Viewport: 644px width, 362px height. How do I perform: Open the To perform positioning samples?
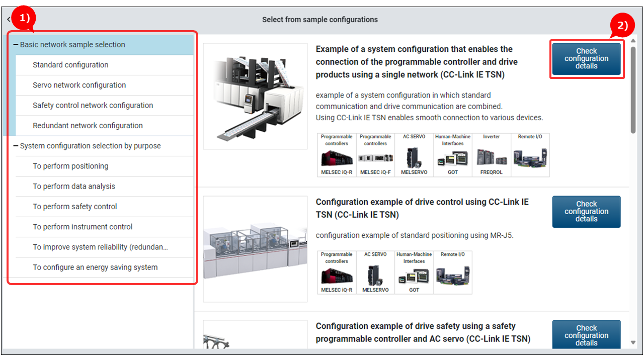105,166
